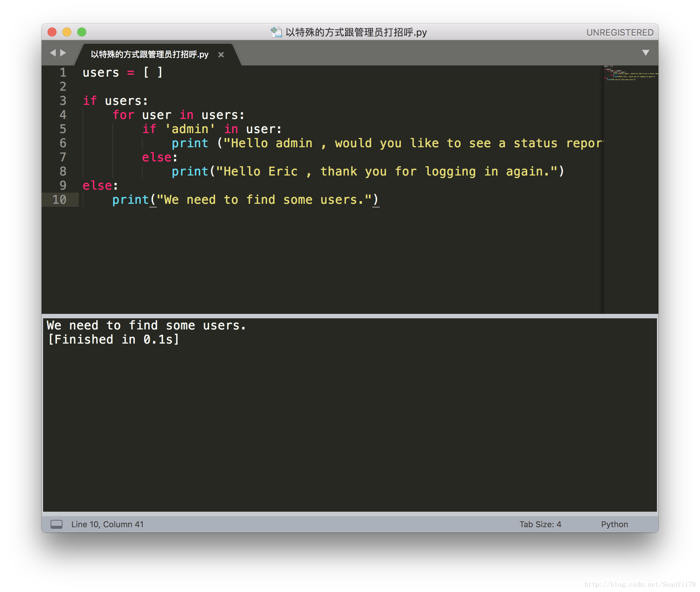Click line number 5 in the gutter
Image resolution: width=700 pixels, height=592 pixels.
tap(63, 129)
